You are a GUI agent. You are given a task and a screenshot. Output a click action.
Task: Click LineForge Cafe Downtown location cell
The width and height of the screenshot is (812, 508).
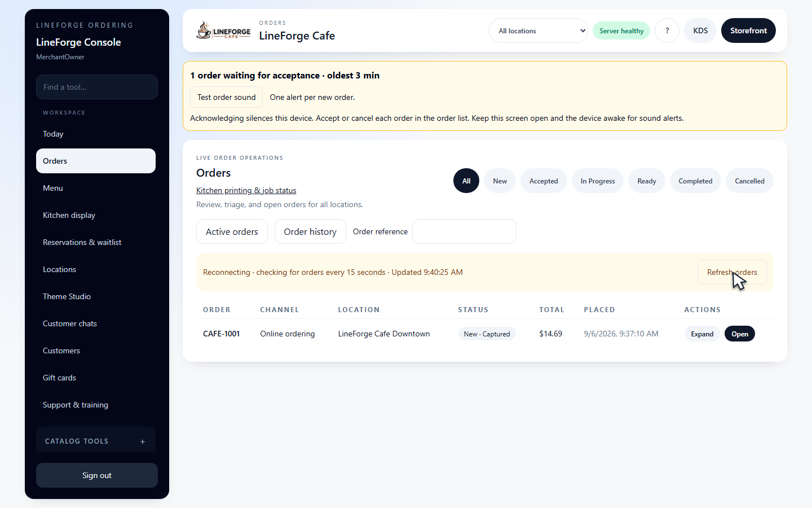(384, 334)
